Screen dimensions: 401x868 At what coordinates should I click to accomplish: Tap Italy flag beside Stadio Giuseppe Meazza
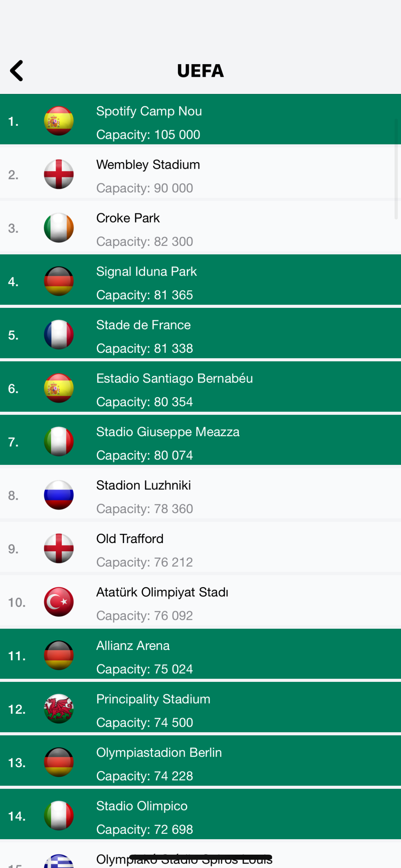click(x=59, y=442)
